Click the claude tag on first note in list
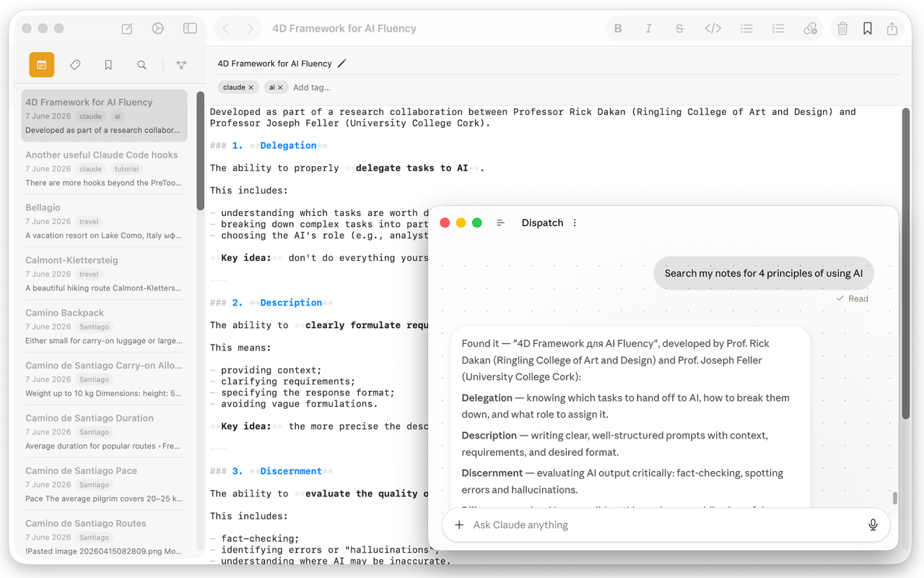 [90, 116]
